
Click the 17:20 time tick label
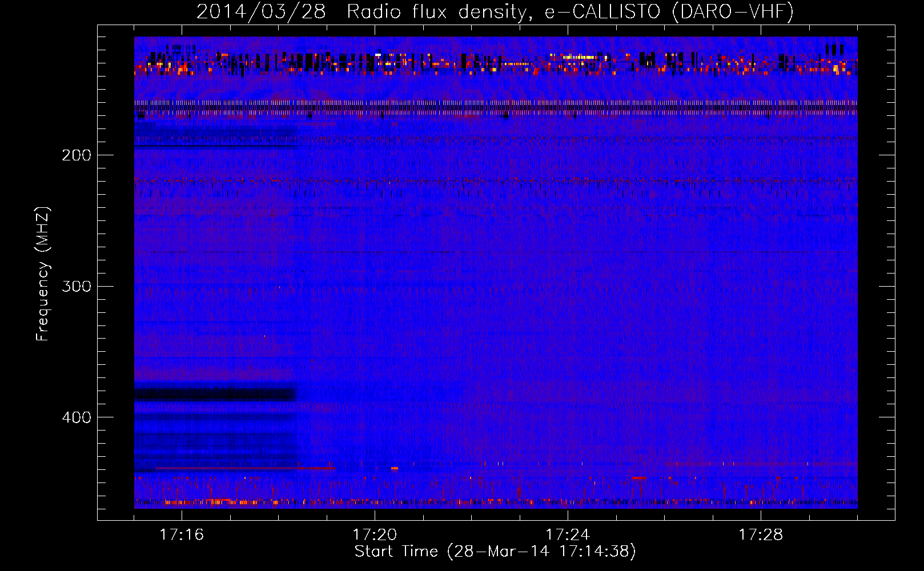[375, 534]
